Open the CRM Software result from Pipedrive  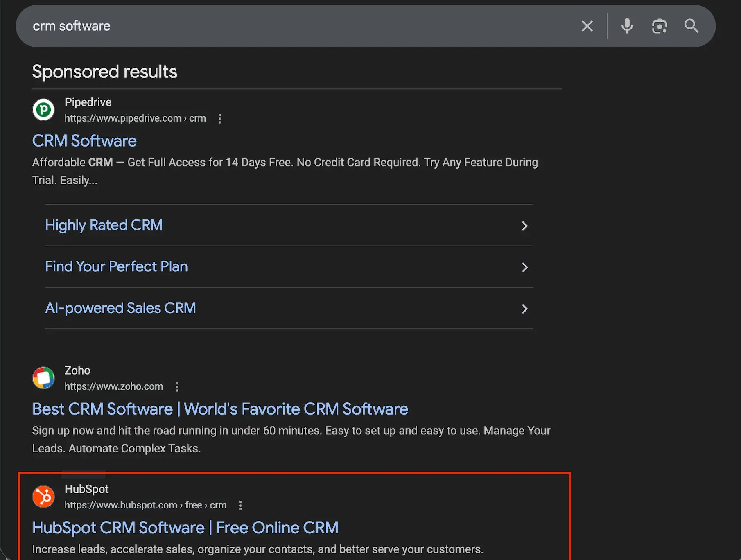tap(84, 140)
